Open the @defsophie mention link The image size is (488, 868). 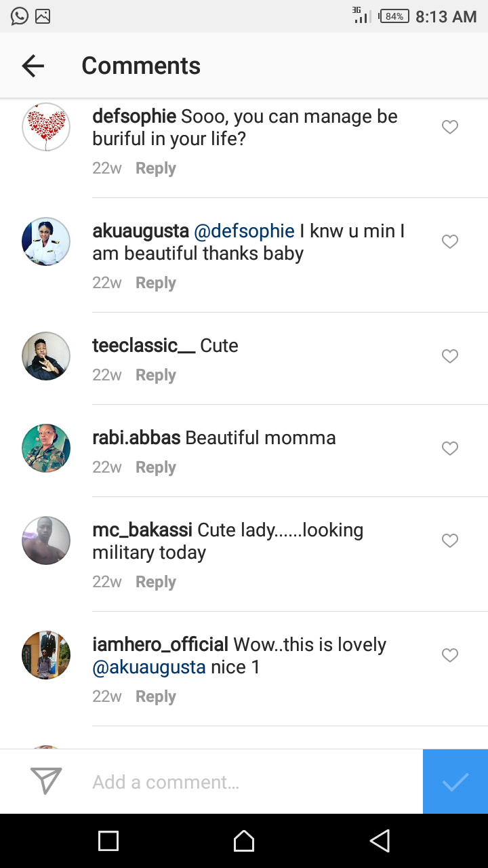[x=244, y=231]
